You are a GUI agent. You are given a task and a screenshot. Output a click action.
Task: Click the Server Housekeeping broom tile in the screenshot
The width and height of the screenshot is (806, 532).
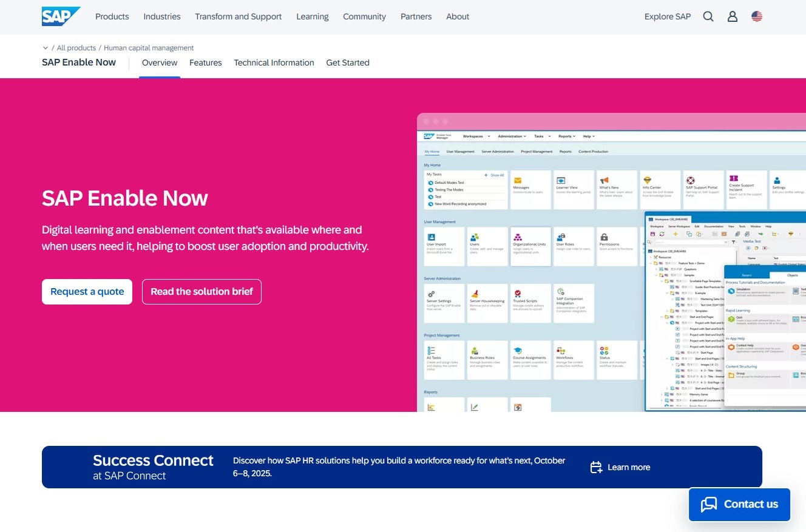(487, 303)
